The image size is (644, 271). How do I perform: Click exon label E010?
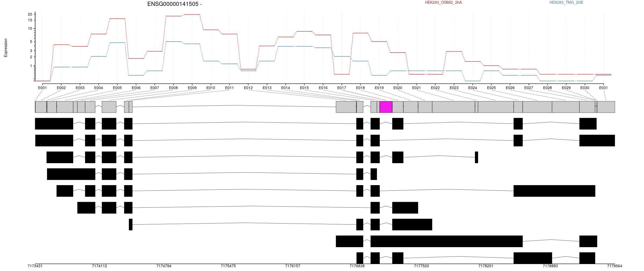click(211, 88)
